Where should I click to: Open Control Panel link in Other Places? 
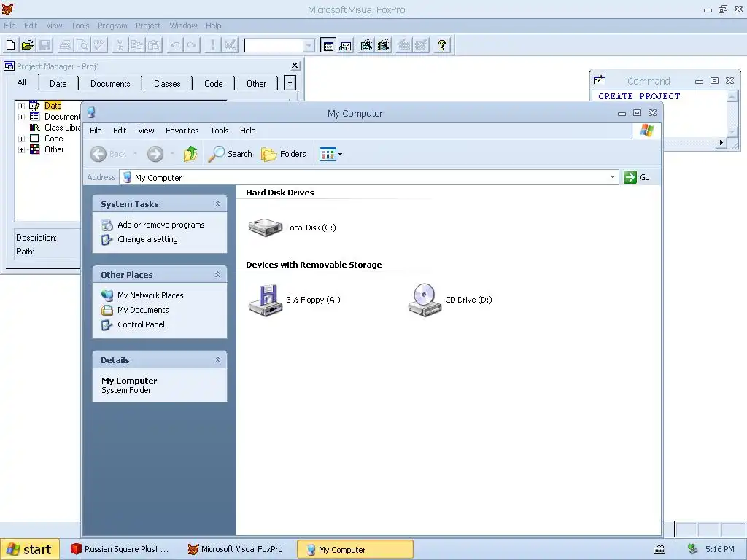click(x=141, y=324)
